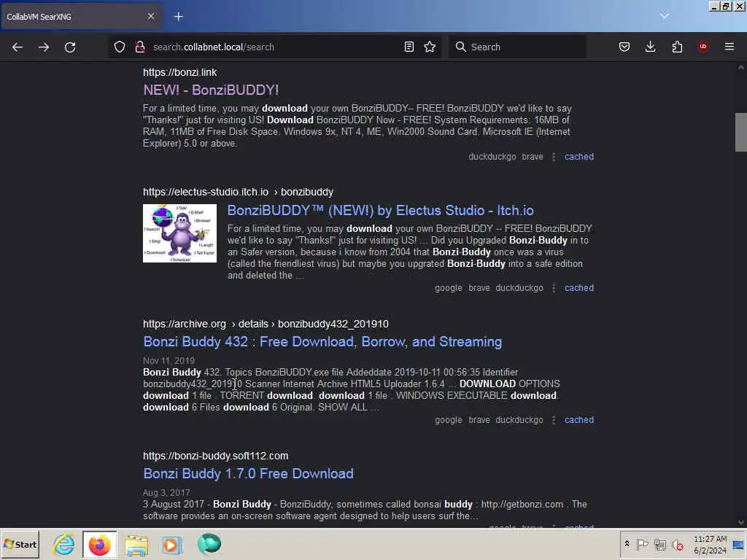
Task: Launch Internet Explorer from taskbar
Action: coord(63,545)
